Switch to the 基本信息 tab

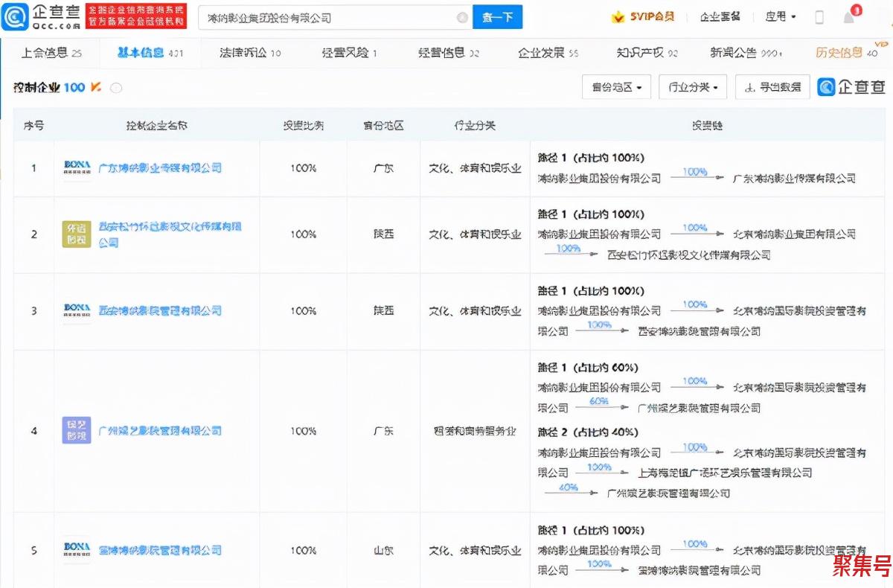click(x=150, y=53)
